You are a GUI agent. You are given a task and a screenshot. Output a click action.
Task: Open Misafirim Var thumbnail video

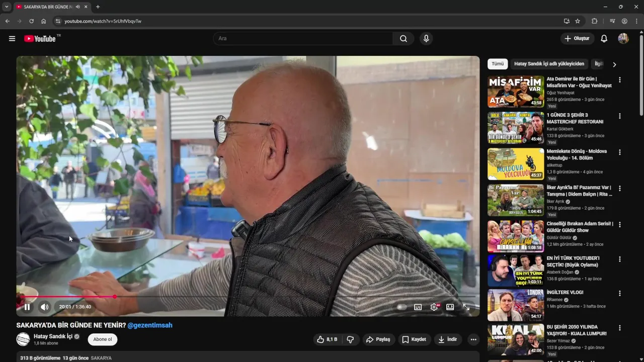point(516,92)
